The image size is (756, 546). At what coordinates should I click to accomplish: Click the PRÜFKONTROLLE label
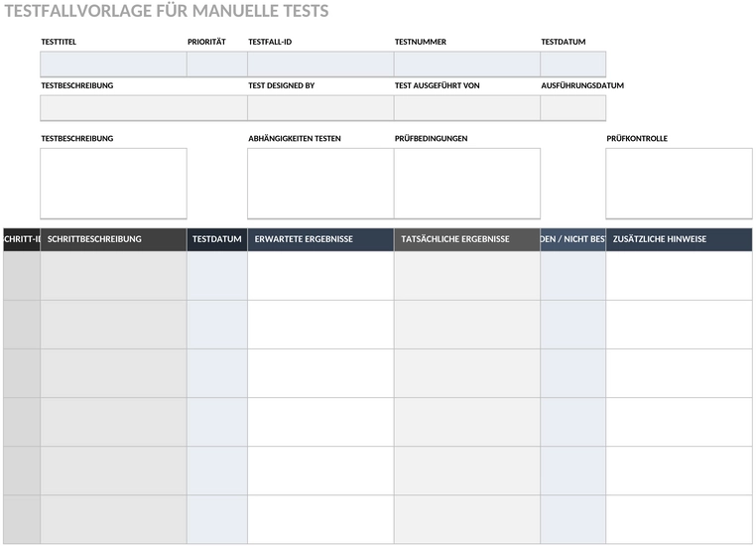[x=637, y=138]
